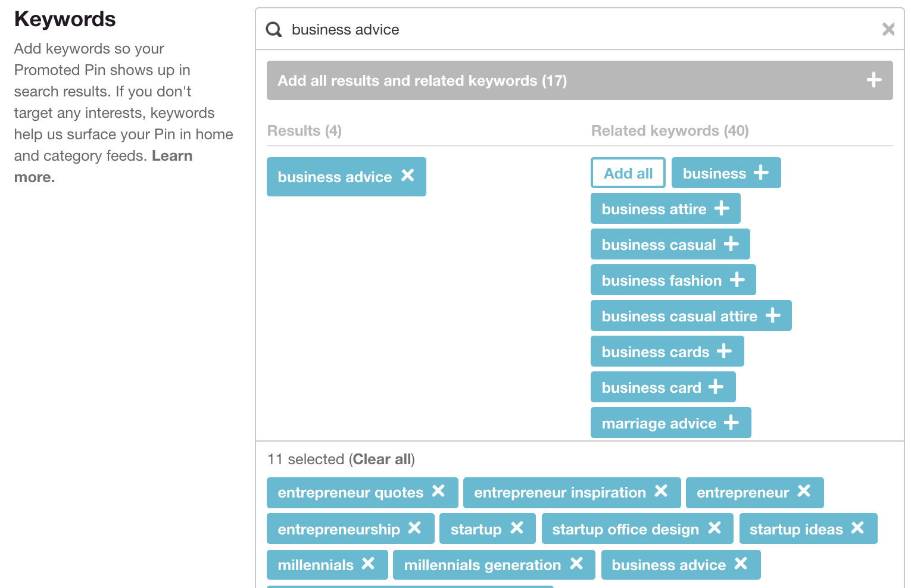Click the X to clear the search box

coord(888,29)
